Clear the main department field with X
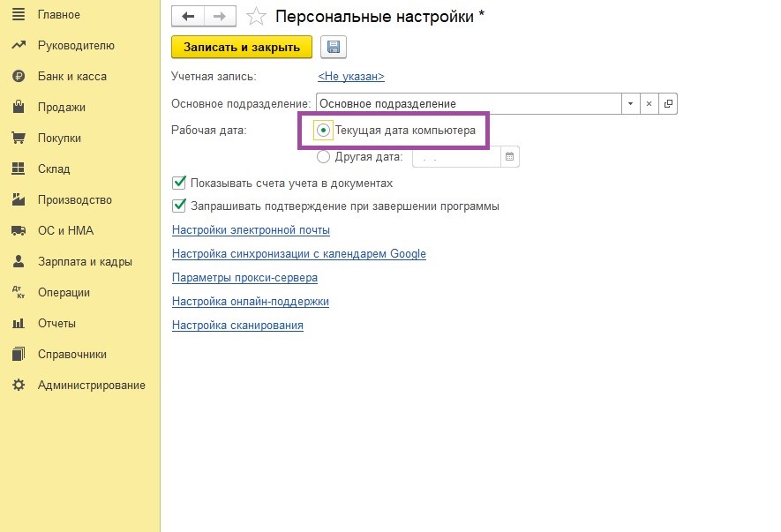The width and height of the screenshot is (781, 532). pyautogui.click(x=649, y=103)
